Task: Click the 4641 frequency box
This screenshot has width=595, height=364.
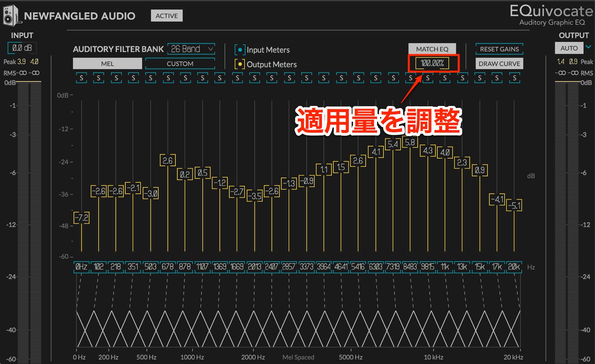Action: [x=341, y=267]
